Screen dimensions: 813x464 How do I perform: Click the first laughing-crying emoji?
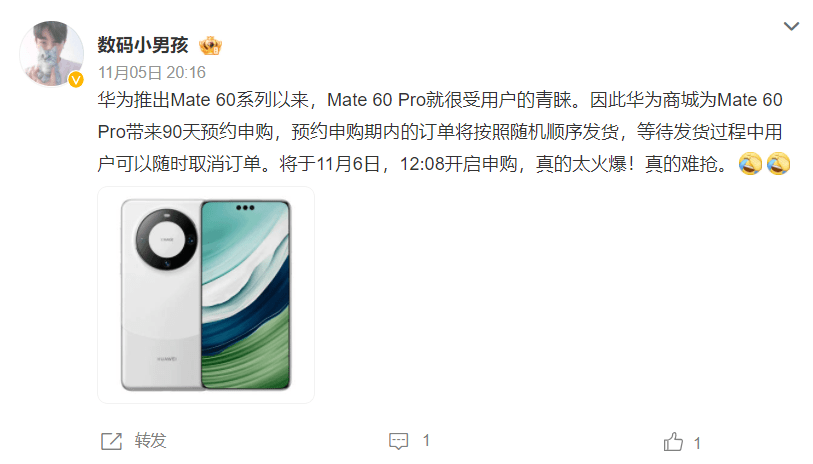click(750, 164)
